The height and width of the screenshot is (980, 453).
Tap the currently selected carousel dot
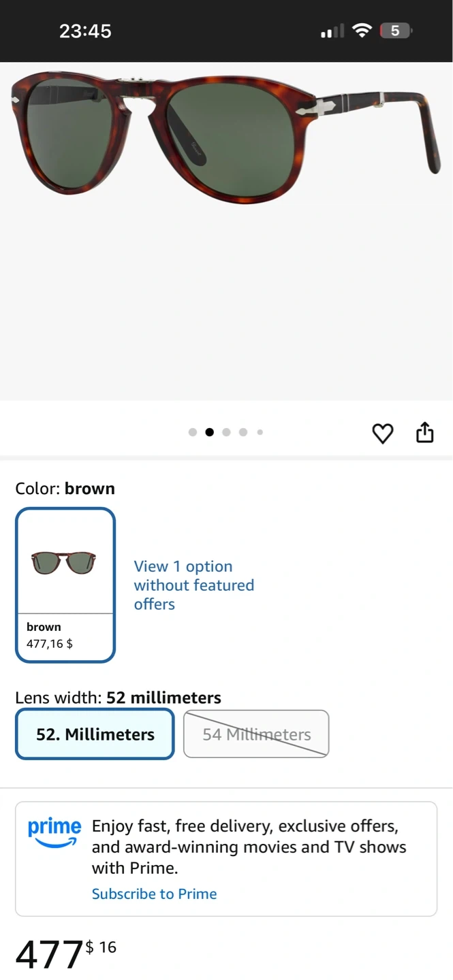209,432
